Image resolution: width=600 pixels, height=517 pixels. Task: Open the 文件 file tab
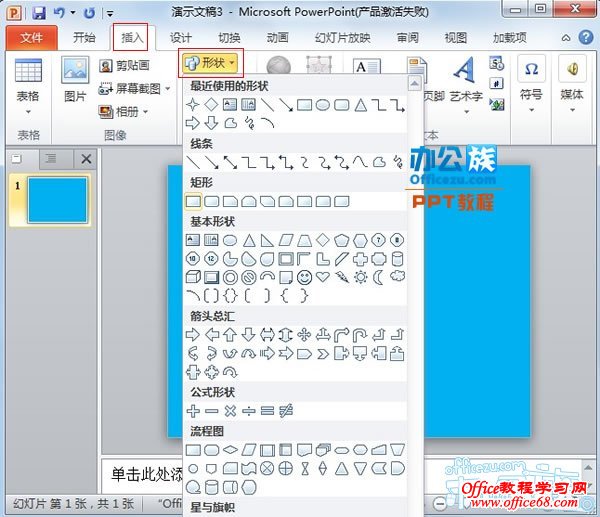(32, 38)
